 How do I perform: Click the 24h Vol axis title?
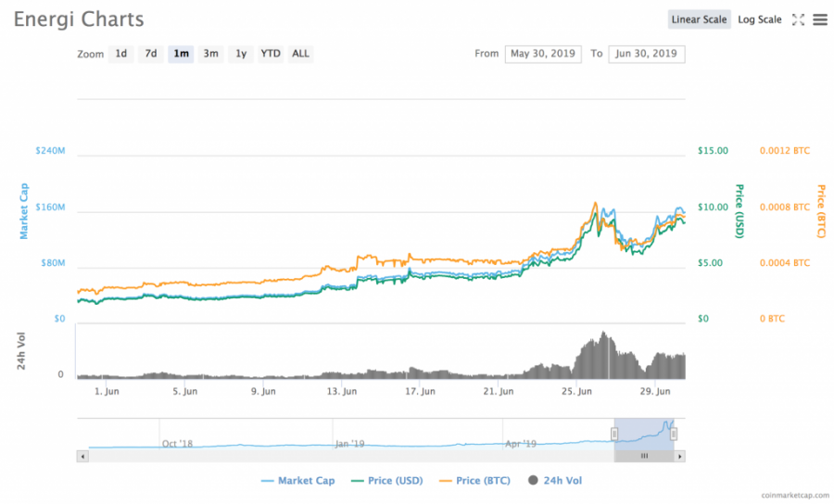click(x=20, y=351)
